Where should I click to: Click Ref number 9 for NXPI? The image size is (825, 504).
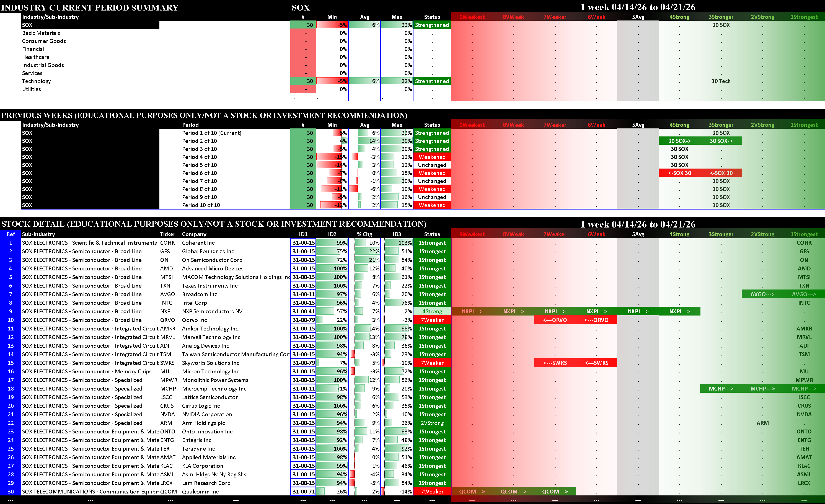pos(11,311)
